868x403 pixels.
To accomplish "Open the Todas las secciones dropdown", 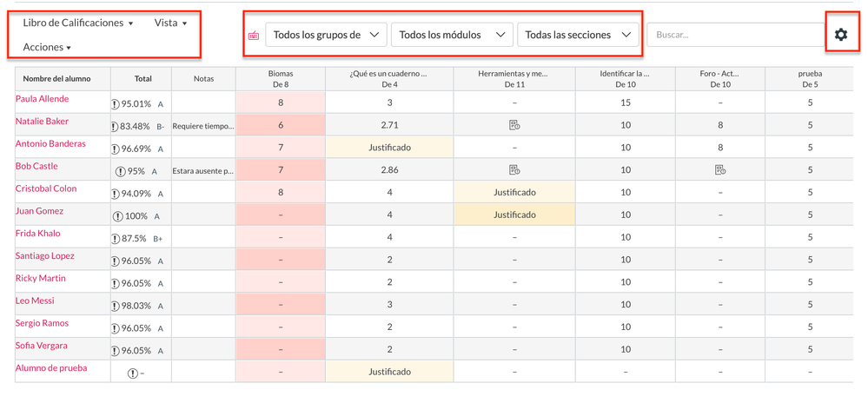I will tap(578, 35).
